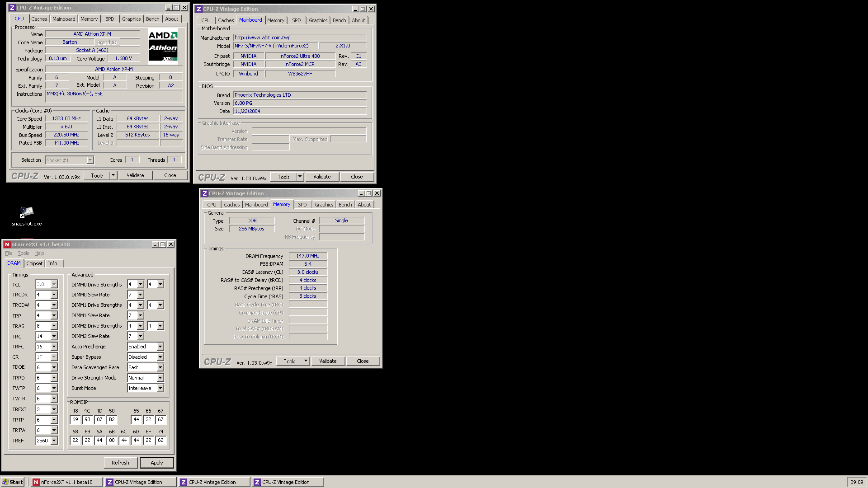Open the TRAS timing dropdown

tap(54, 326)
